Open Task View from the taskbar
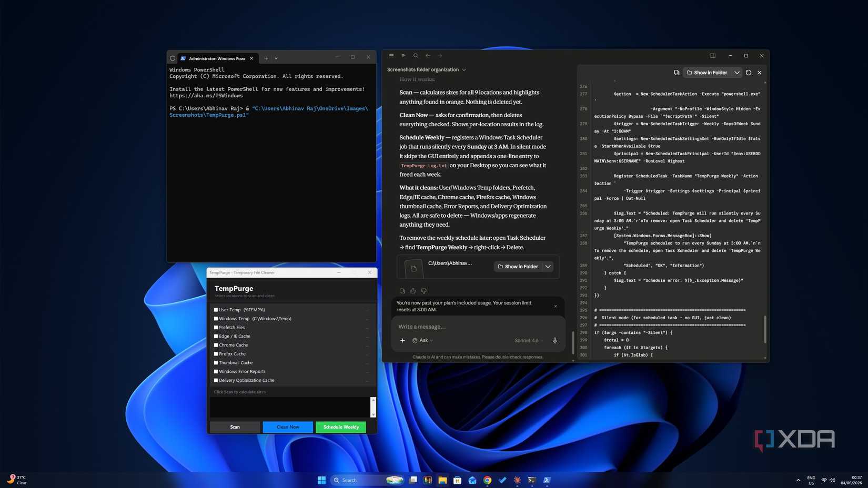The width and height of the screenshot is (868, 488). [413, 480]
